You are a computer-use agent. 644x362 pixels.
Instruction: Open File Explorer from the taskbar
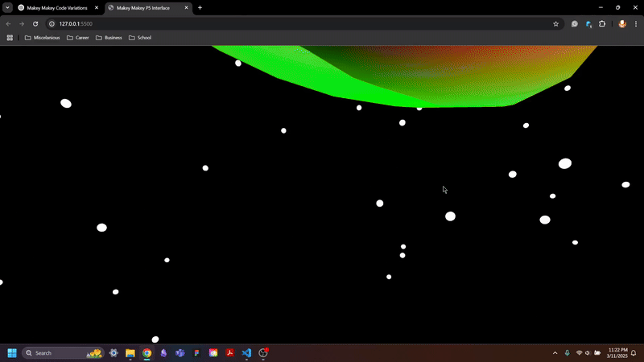pos(130,353)
